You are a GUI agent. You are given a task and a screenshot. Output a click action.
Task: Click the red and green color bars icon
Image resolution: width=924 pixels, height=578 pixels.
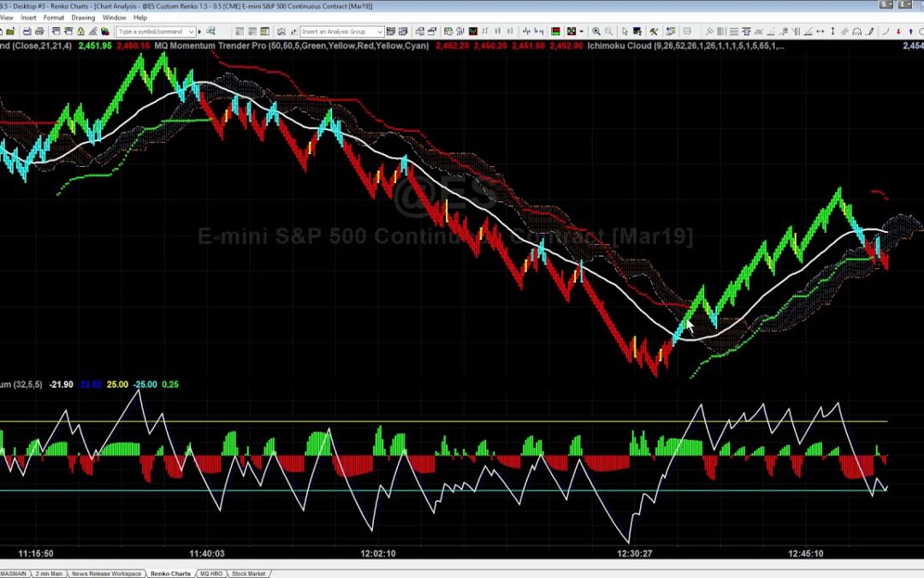(556, 32)
